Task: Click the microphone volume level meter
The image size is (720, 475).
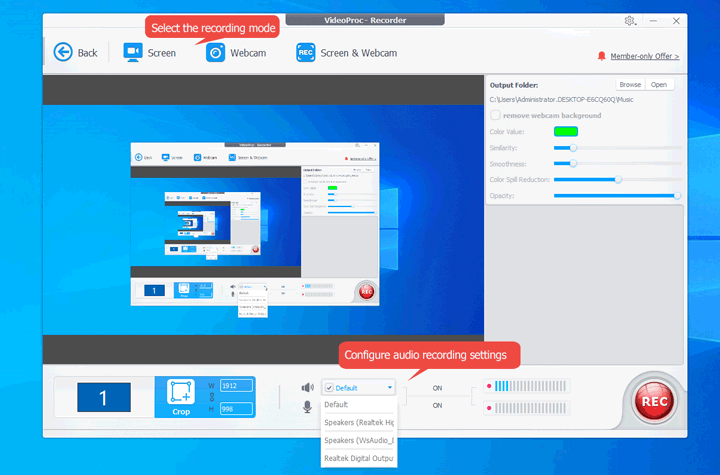Action: coord(527,408)
